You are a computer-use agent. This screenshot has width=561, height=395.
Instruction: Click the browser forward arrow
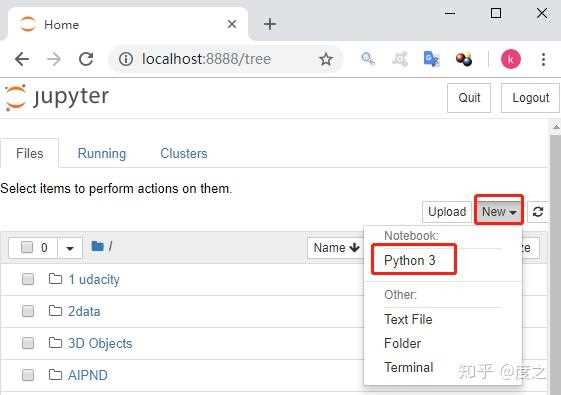click(54, 59)
